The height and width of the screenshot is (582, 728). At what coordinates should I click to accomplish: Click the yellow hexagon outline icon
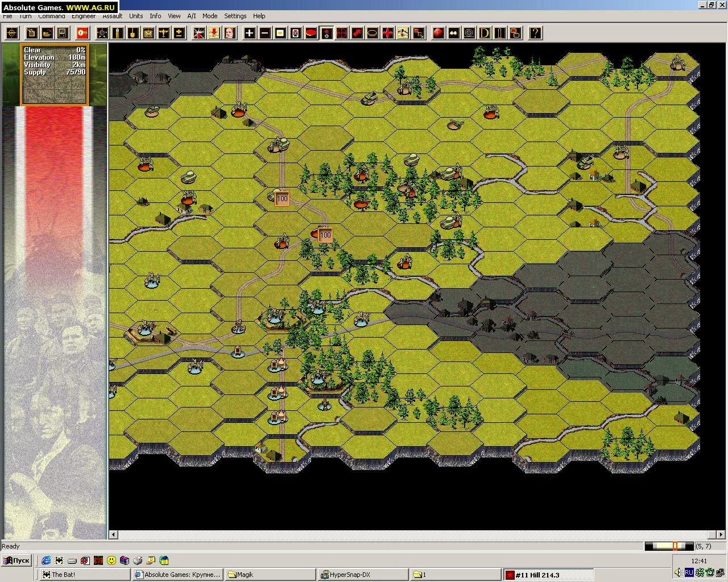373,33
